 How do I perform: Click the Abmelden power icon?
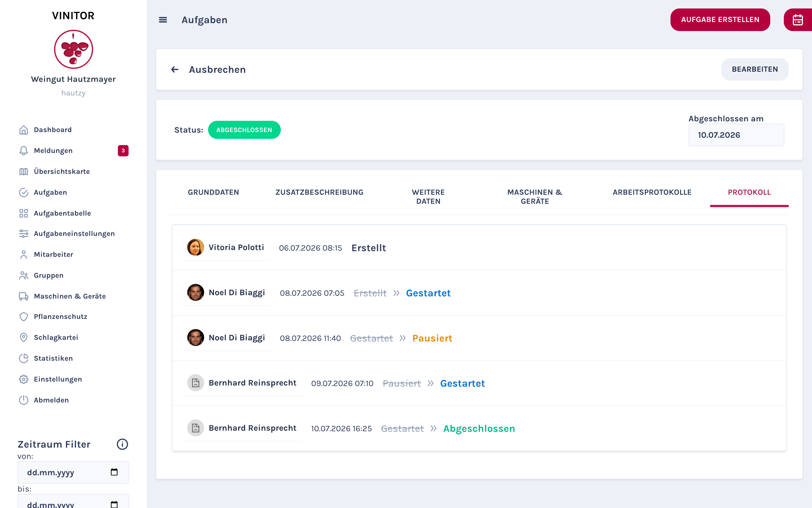[x=23, y=400]
